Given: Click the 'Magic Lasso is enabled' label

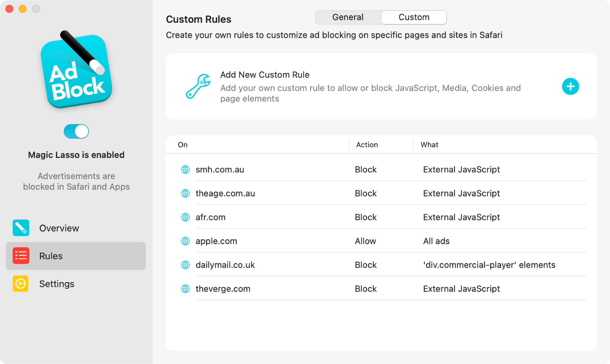Looking at the screenshot, I should tap(76, 155).
